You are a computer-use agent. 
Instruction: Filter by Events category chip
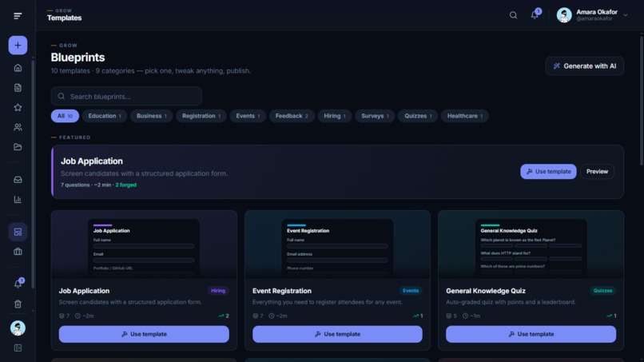(x=248, y=116)
